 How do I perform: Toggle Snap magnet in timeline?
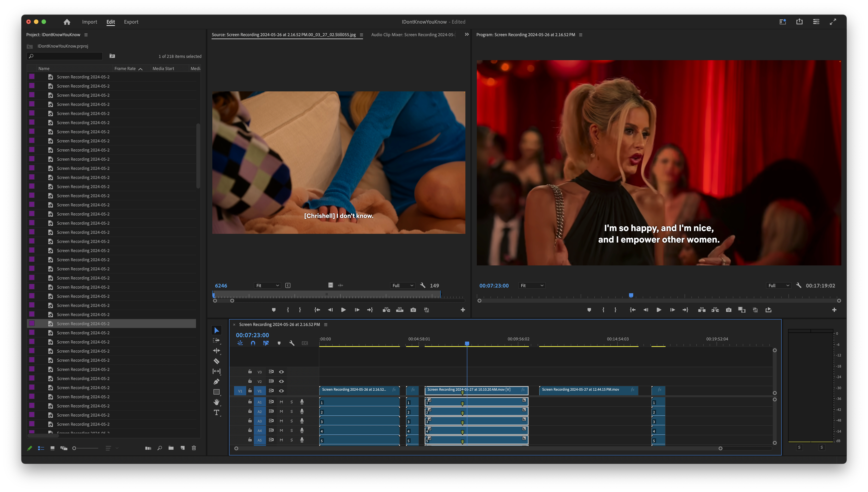pos(253,343)
